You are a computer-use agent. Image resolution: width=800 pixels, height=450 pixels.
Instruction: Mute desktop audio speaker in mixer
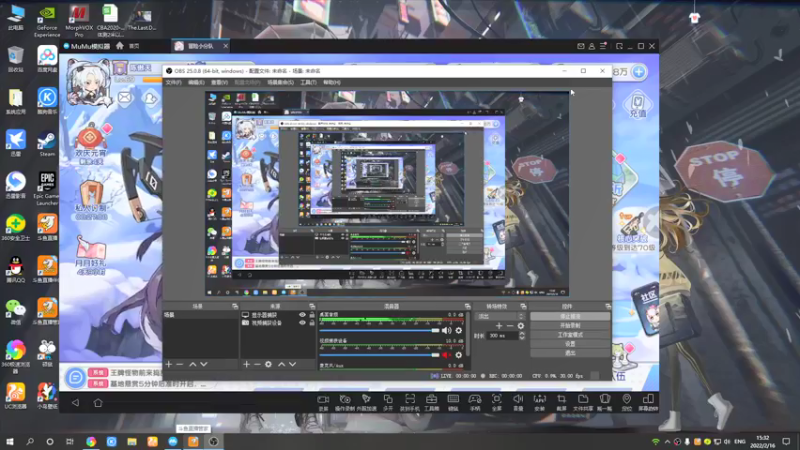click(x=446, y=331)
